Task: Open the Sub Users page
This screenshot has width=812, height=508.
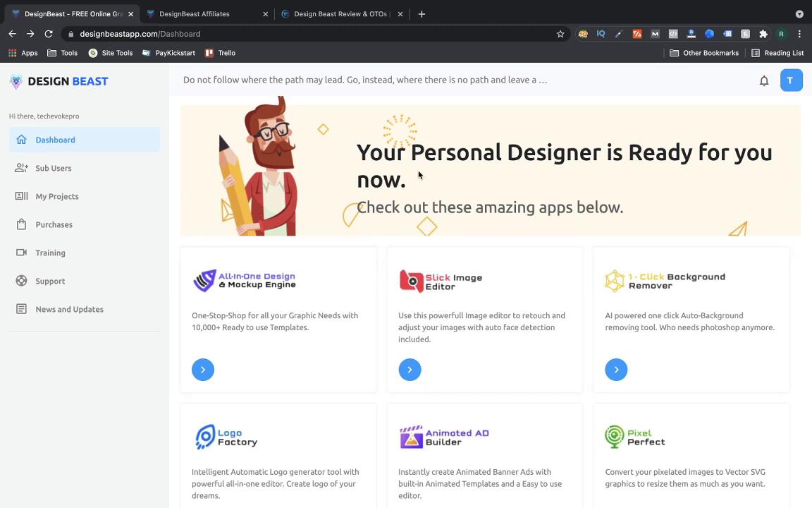Action: (54, 168)
